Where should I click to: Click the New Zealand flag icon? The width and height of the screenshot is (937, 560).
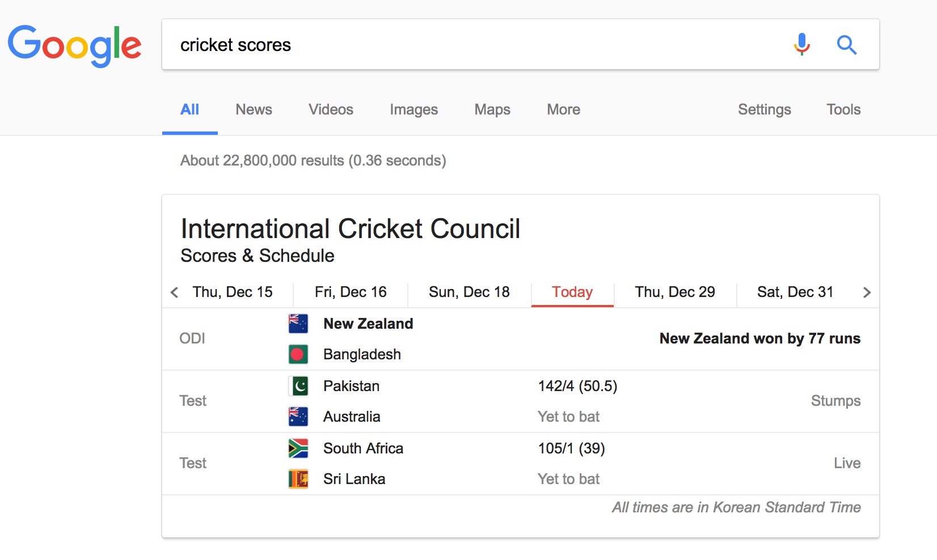coord(298,324)
